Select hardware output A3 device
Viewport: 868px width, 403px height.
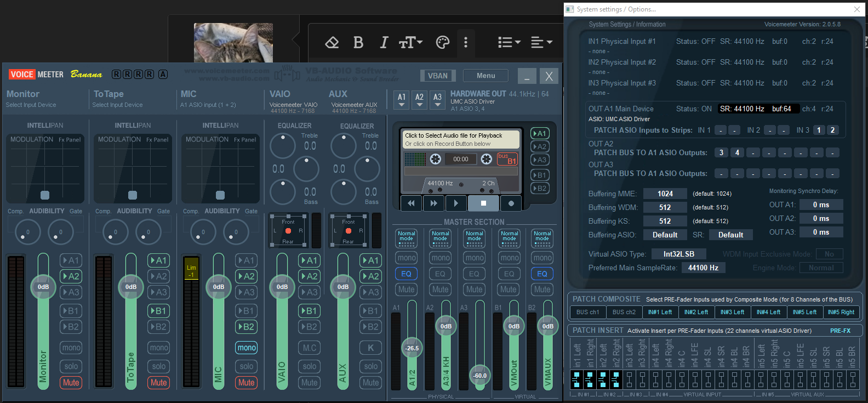click(x=437, y=99)
